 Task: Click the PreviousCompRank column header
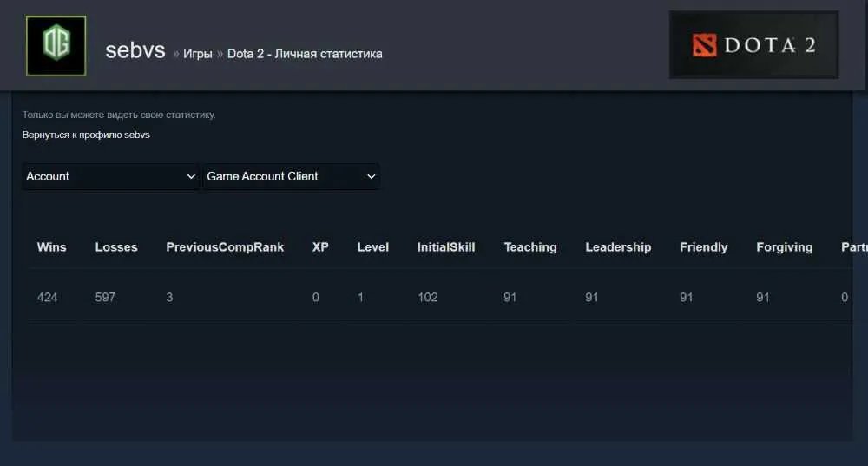tap(225, 247)
